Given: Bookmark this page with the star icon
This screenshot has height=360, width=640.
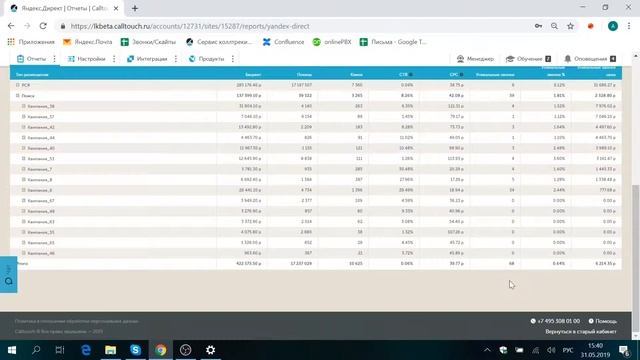Looking at the screenshot, I should pos(570,26).
